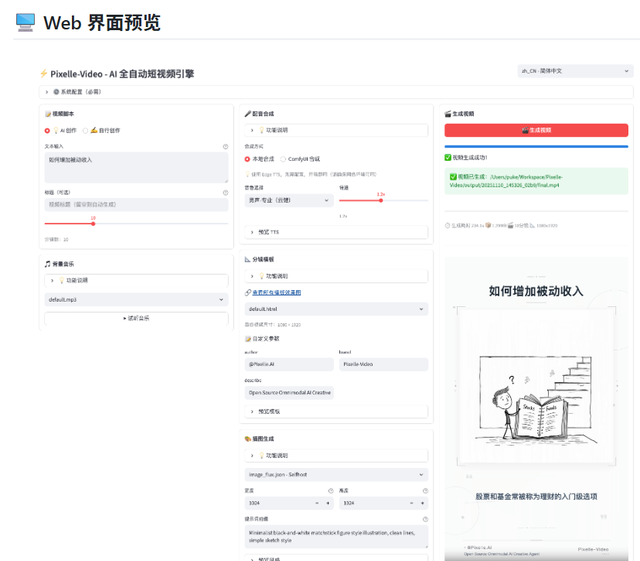
Task: Open the default.html template dropdown
Action: 336,309
